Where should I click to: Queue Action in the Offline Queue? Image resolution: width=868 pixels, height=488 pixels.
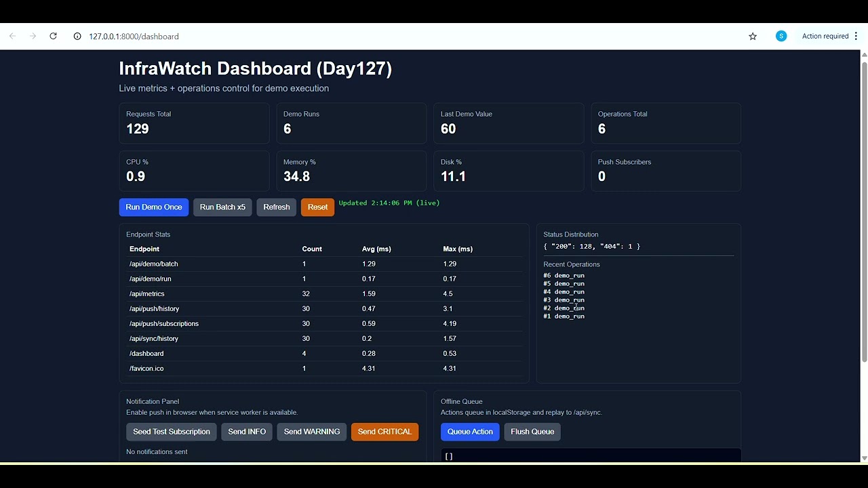[x=470, y=432]
